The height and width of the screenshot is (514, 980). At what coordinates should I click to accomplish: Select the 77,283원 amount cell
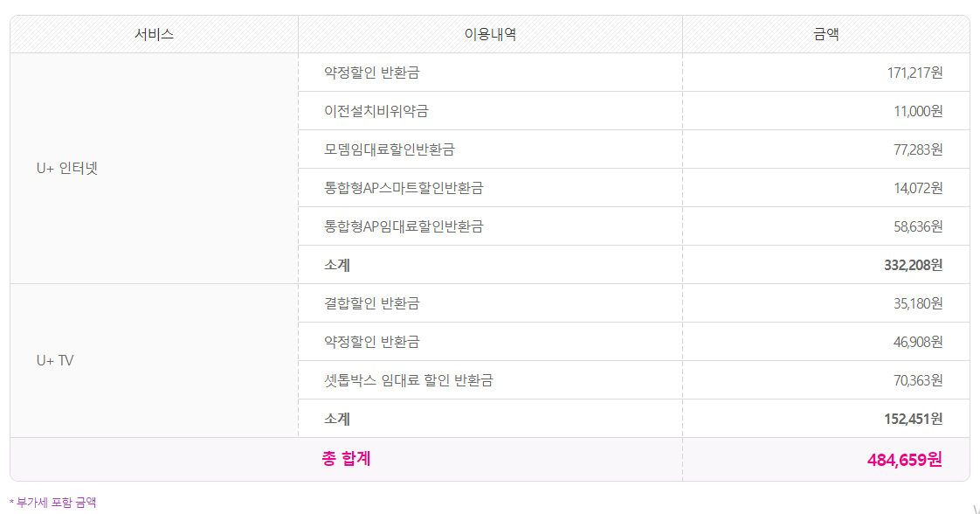click(x=918, y=149)
